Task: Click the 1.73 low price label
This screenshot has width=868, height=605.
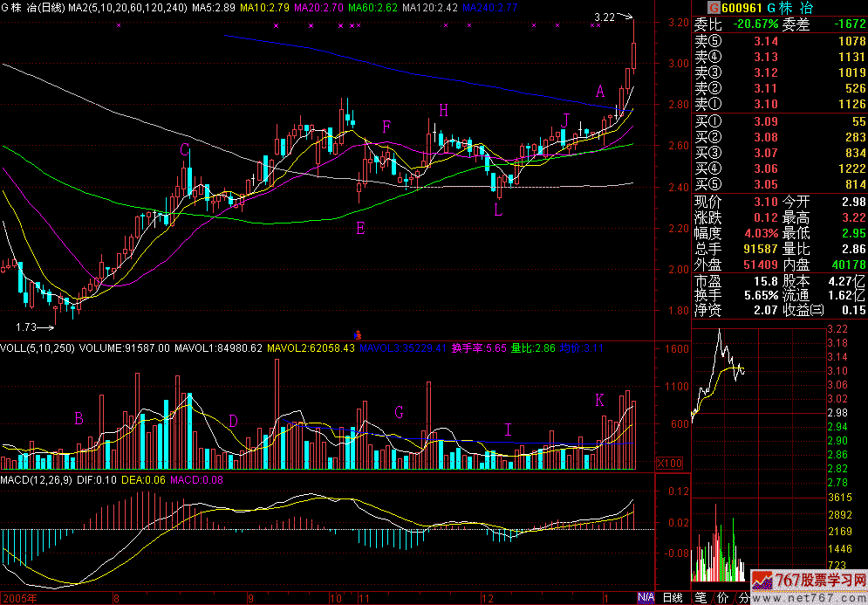Action: 29,327
